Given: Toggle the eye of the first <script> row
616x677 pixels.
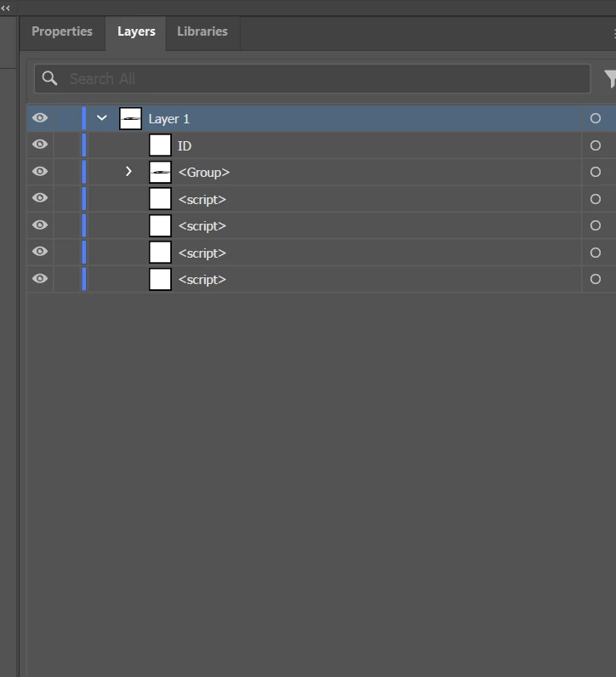Looking at the screenshot, I should tap(40, 198).
